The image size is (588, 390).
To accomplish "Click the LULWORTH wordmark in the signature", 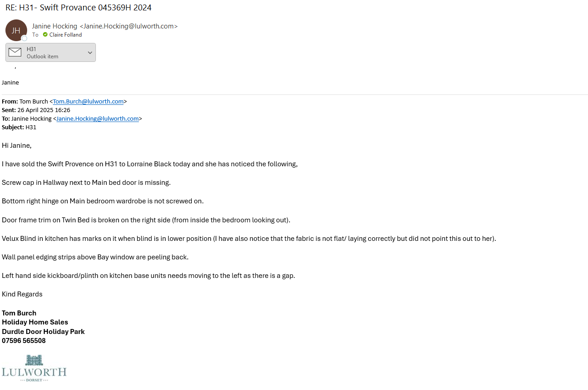I will point(34,372).
